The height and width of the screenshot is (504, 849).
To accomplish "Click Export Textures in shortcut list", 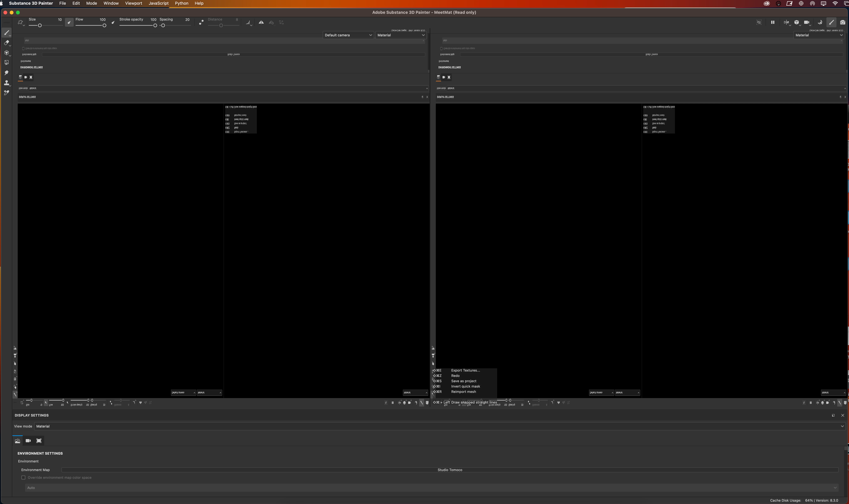I will click(x=465, y=370).
